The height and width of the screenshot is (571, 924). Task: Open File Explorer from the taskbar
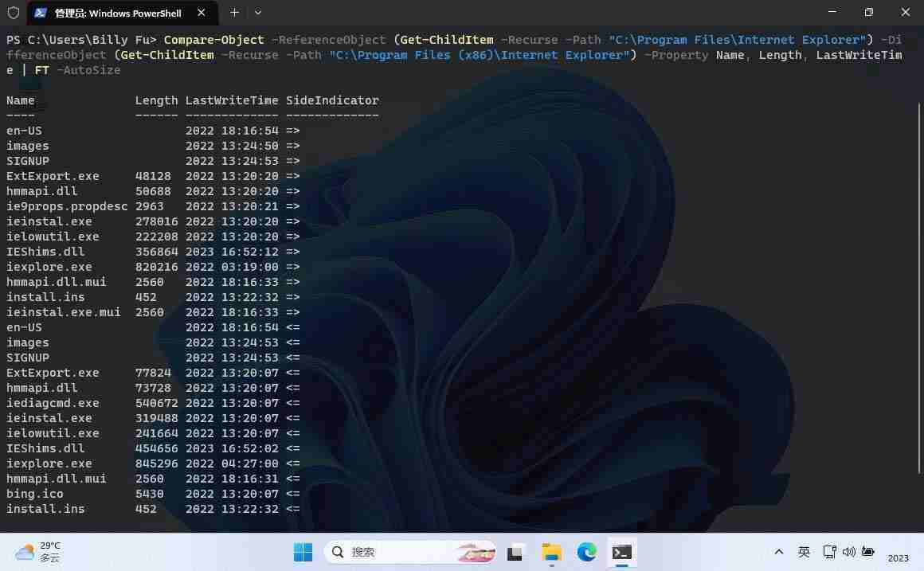(552, 551)
